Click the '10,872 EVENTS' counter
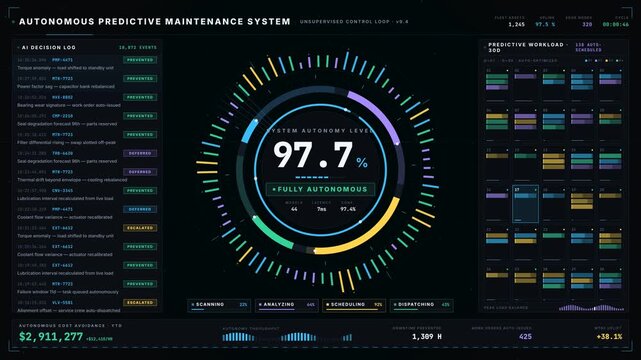Viewport: 641px width, 360px height. pyautogui.click(x=138, y=47)
